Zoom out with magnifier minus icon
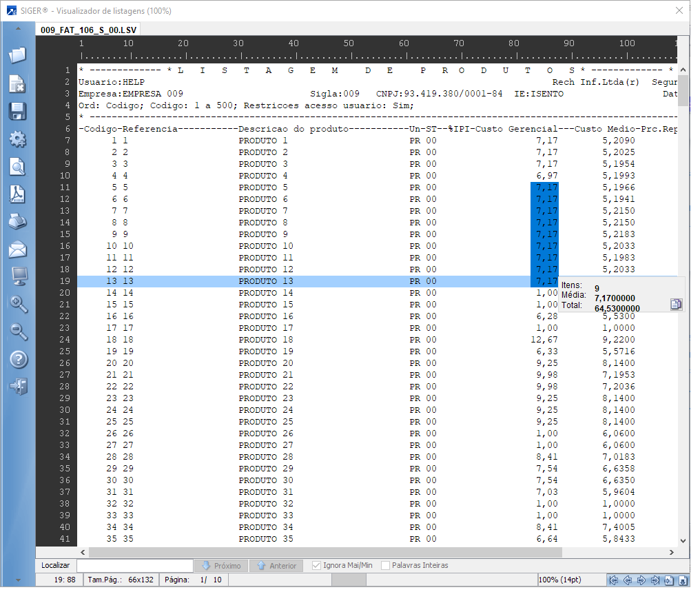 tap(17, 331)
